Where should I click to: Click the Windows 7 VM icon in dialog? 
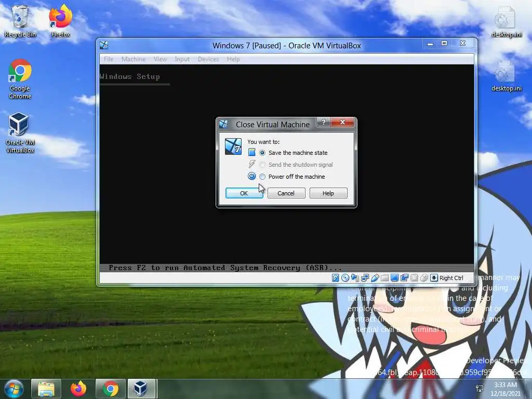233,147
